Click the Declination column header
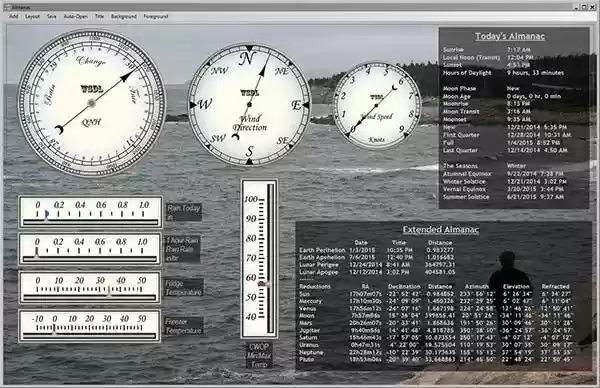The width and height of the screenshot is (600, 388). point(404,286)
